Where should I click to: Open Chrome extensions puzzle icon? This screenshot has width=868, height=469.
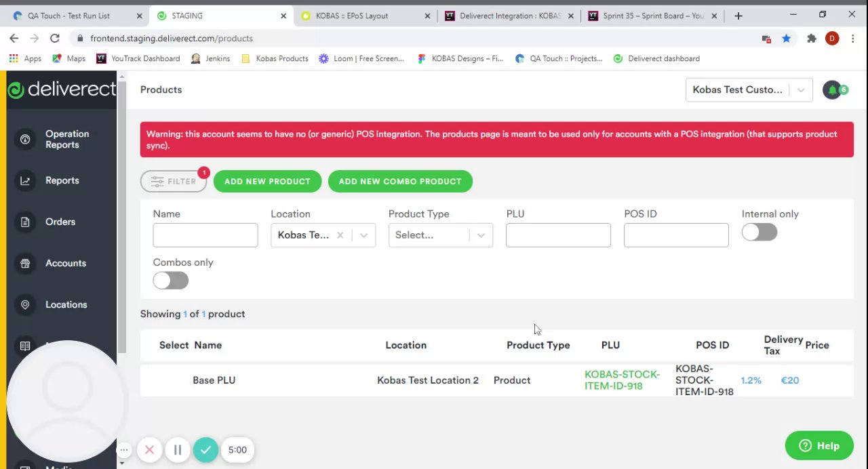click(811, 39)
